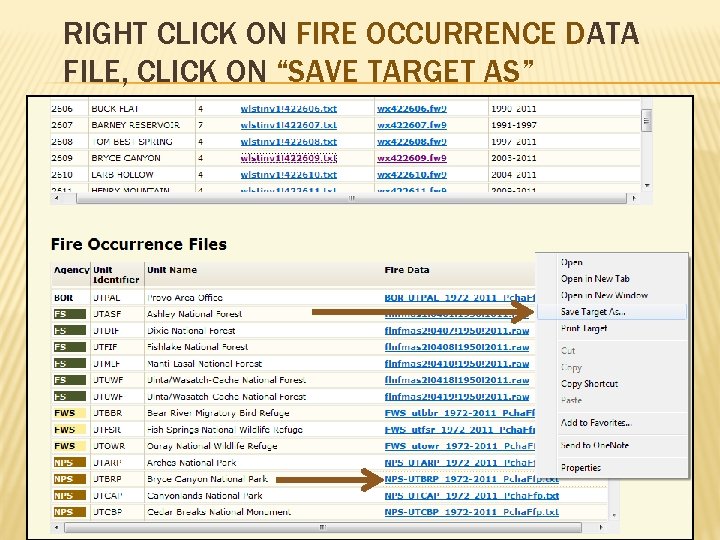
Task: Click the Agency column header
Action: click(x=71, y=270)
